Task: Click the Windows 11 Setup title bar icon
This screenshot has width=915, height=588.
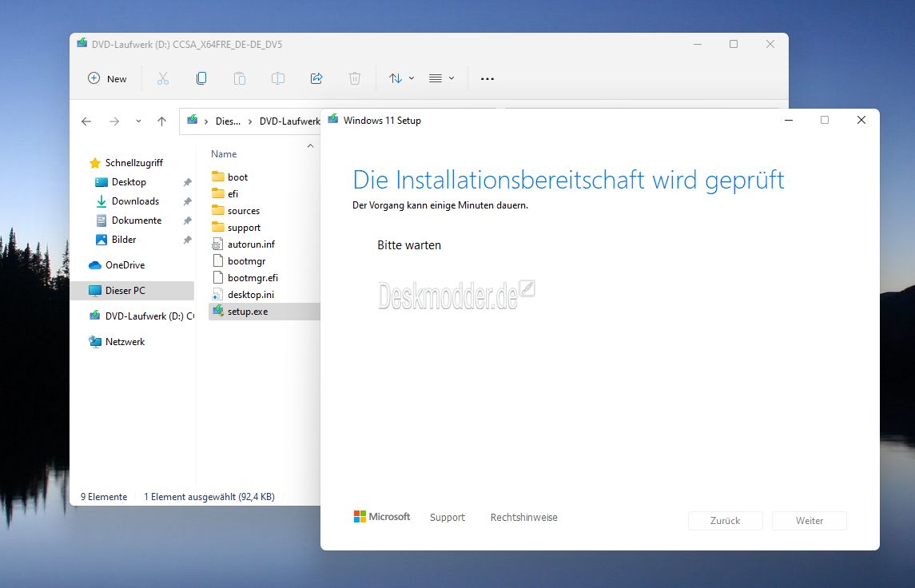Action: coord(333,119)
